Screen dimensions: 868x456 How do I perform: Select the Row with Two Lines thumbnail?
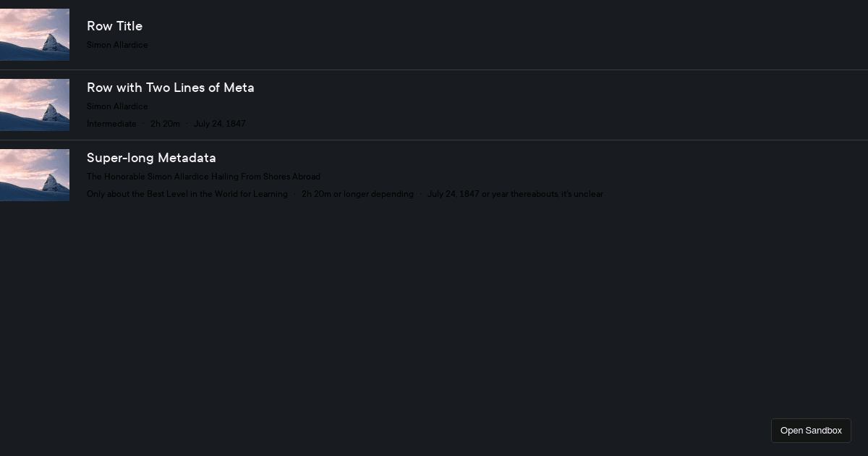coord(35,105)
